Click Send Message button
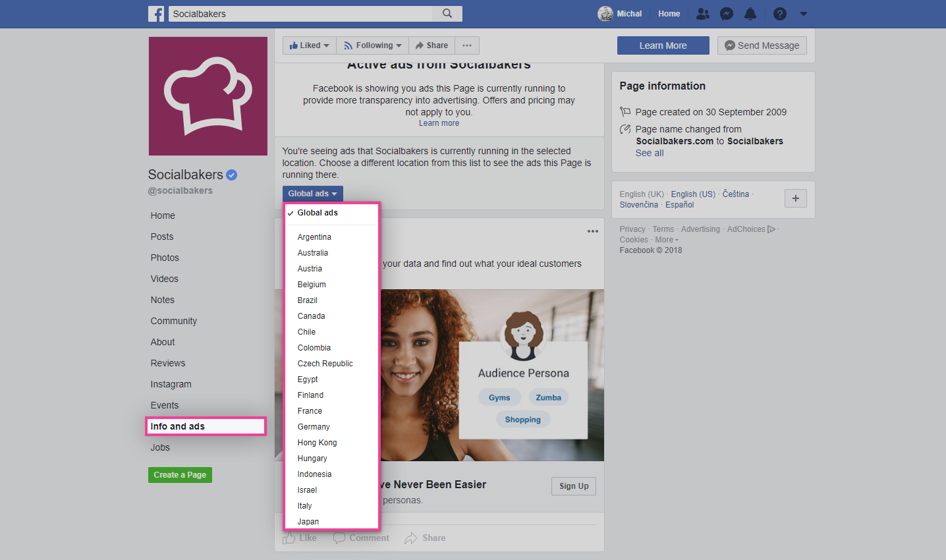Viewport: 946px width, 560px height. [762, 45]
